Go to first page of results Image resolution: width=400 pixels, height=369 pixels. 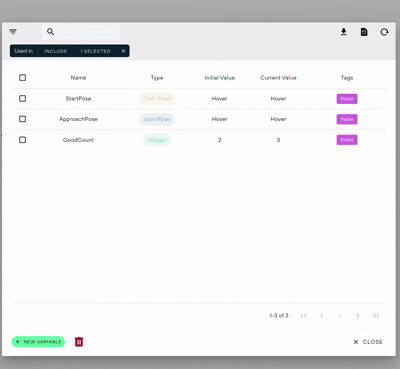[x=304, y=315]
